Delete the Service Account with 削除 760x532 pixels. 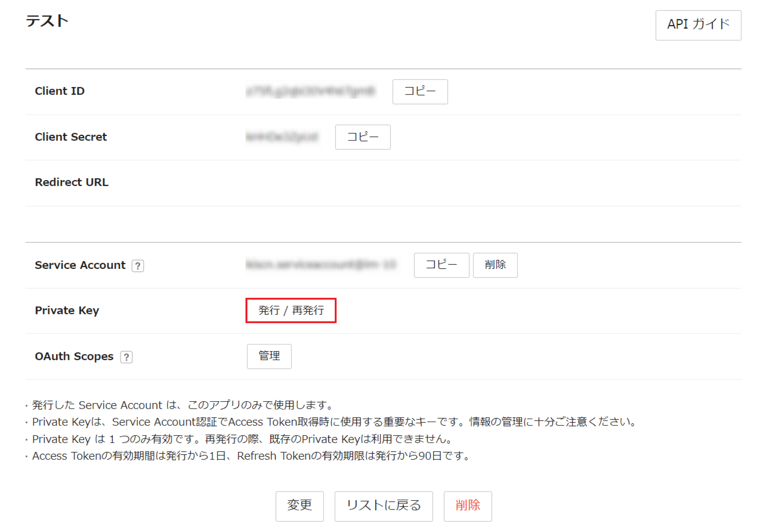coord(495,265)
